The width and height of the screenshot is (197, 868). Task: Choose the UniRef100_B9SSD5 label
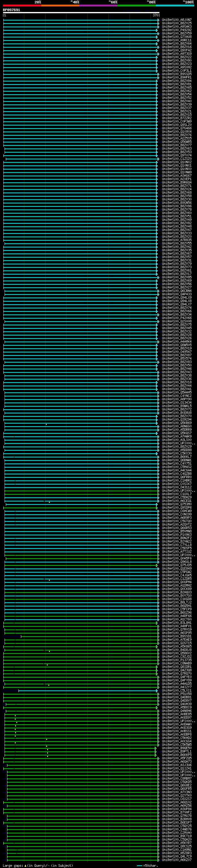click(x=176, y=74)
